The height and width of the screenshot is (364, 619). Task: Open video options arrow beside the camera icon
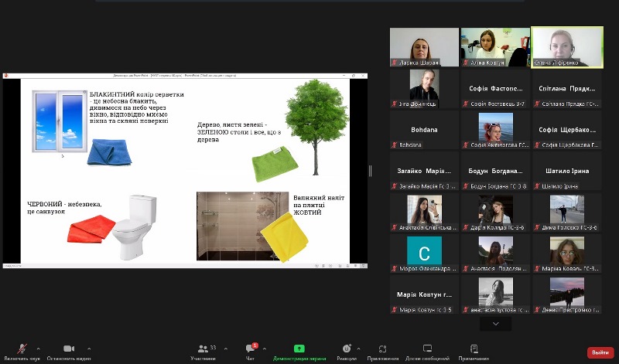[x=89, y=349]
